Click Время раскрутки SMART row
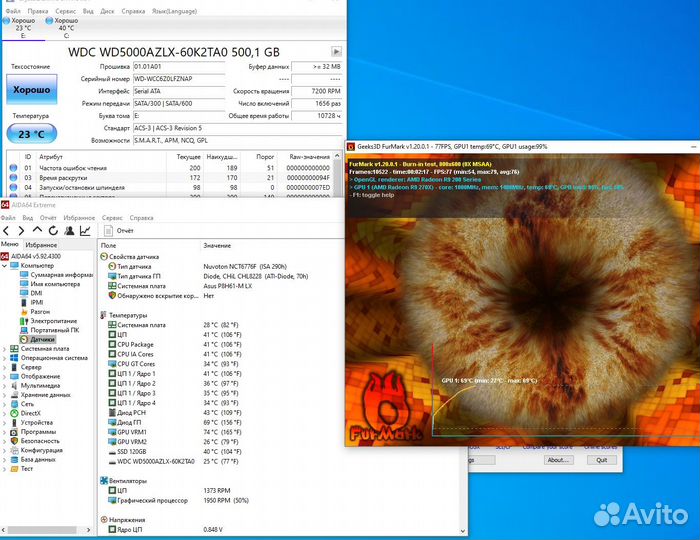Viewport: 700px width, 540px height. click(x=170, y=178)
